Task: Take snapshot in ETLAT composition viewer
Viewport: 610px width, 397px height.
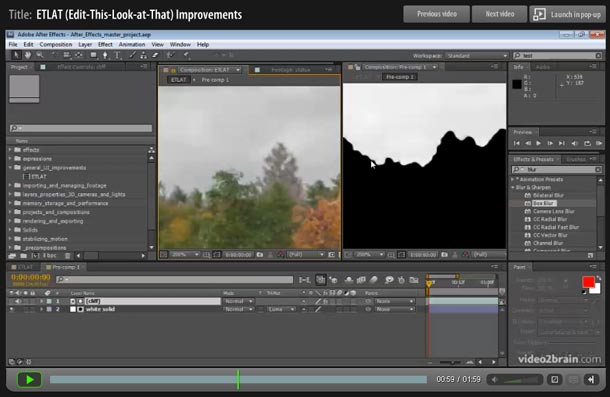Action: 260,255
